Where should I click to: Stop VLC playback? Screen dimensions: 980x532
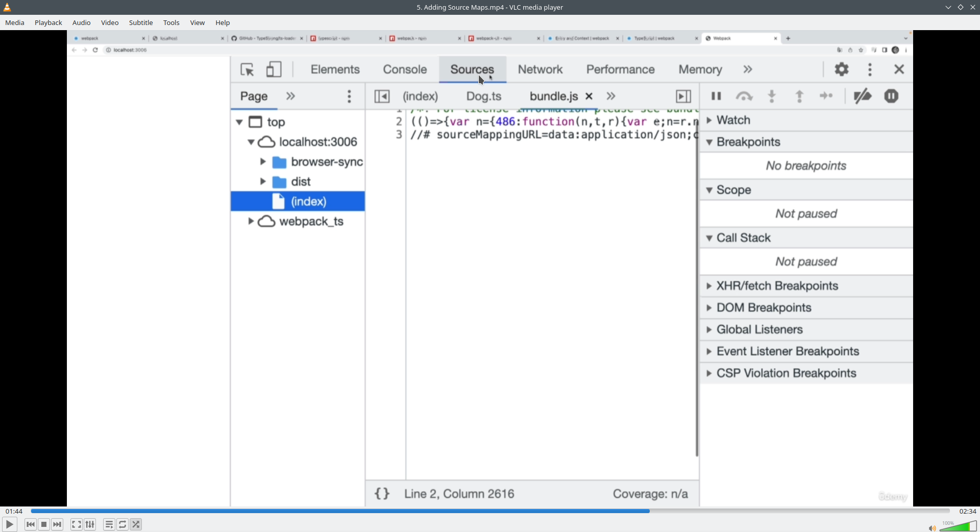click(44, 524)
